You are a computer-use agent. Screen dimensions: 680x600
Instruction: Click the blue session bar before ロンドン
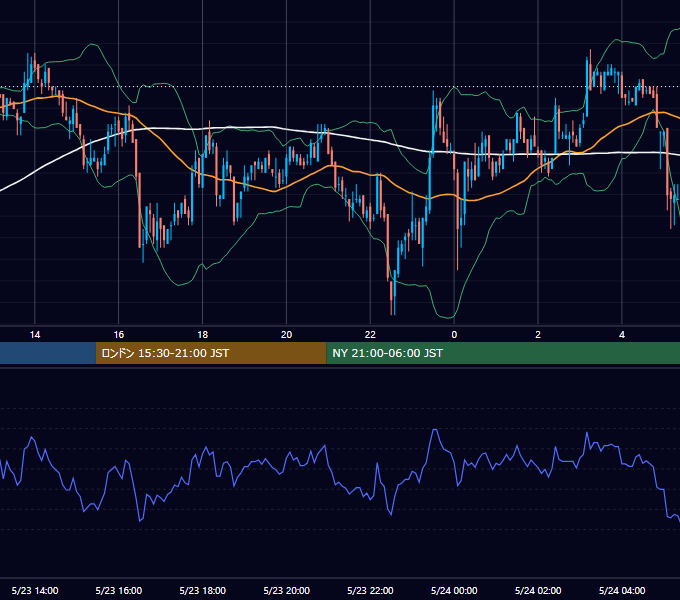[48, 353]
